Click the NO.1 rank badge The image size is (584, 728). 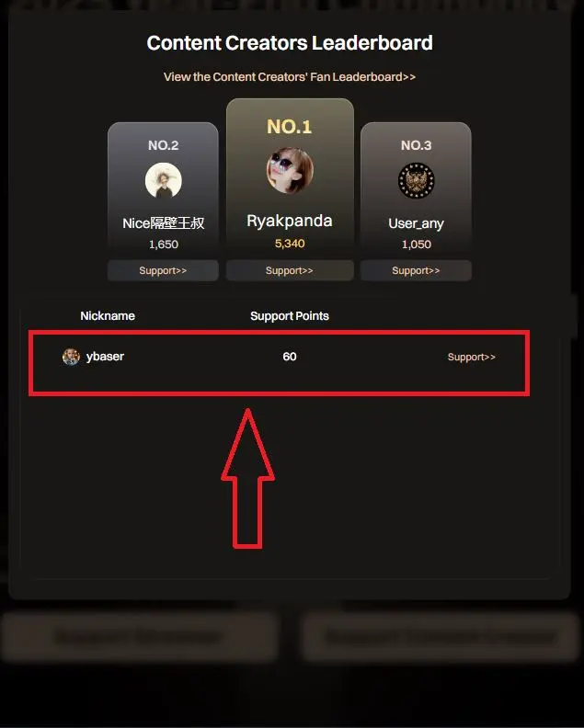pyautogui.click(x=290, y=127)
